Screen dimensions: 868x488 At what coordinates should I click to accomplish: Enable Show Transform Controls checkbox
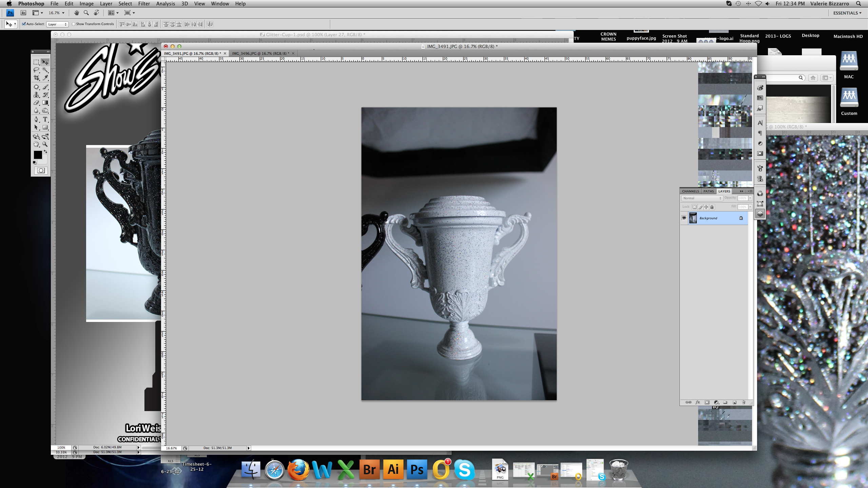(x=74, y=24)
